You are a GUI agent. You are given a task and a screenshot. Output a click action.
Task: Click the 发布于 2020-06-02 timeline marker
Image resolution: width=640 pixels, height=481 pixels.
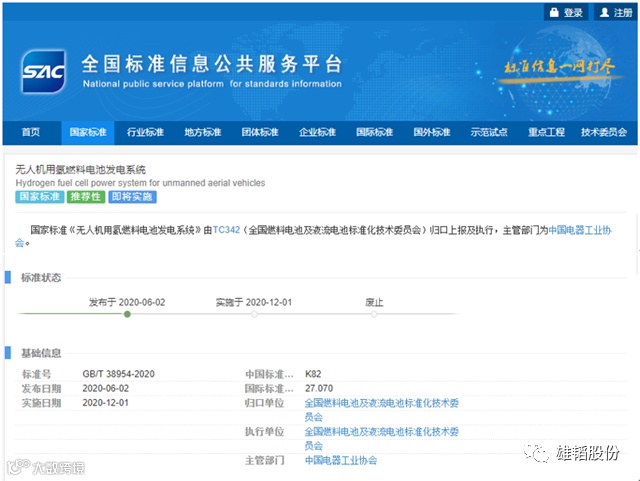[x=127, y=314]
